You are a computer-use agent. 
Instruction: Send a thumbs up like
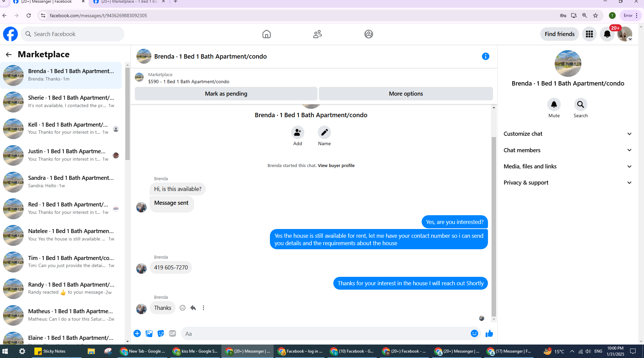[489, 333]
